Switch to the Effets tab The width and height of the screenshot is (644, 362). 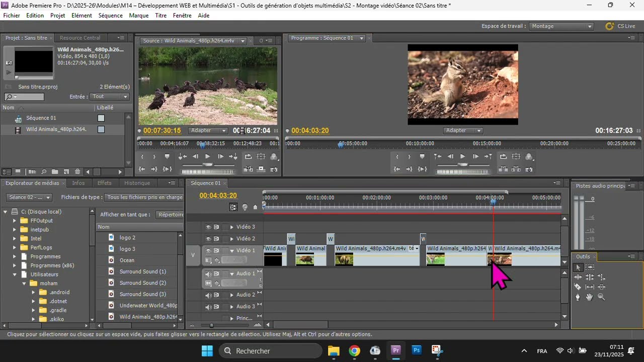105,183
